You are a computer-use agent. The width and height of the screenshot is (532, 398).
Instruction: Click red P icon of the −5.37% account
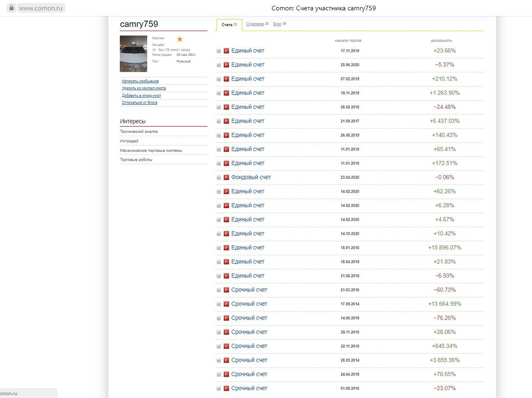click(226, 65)
